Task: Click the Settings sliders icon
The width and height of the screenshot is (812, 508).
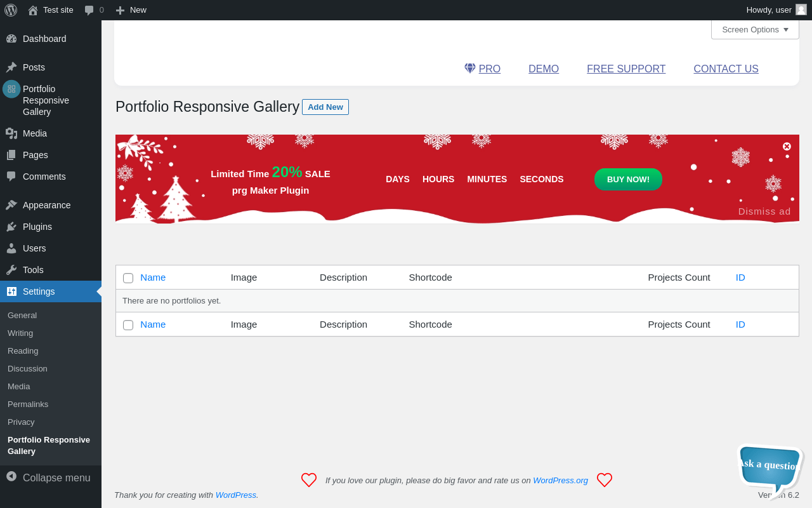Action: point(11,291)
